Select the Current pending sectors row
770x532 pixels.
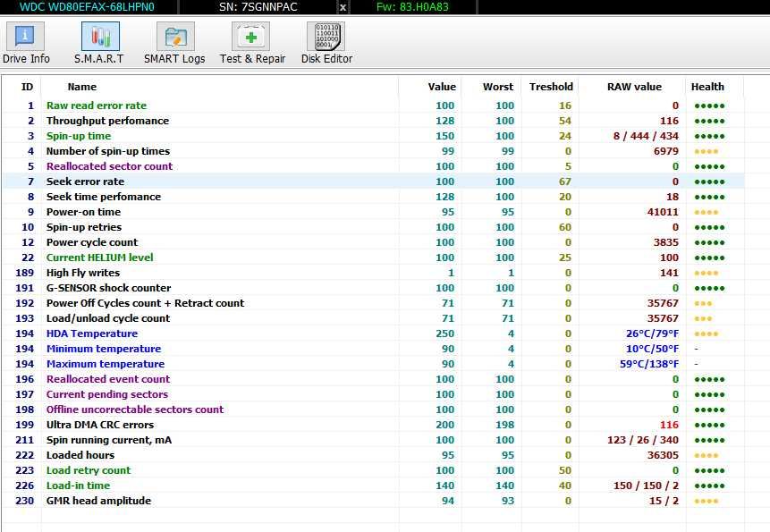tap(373, 394)
